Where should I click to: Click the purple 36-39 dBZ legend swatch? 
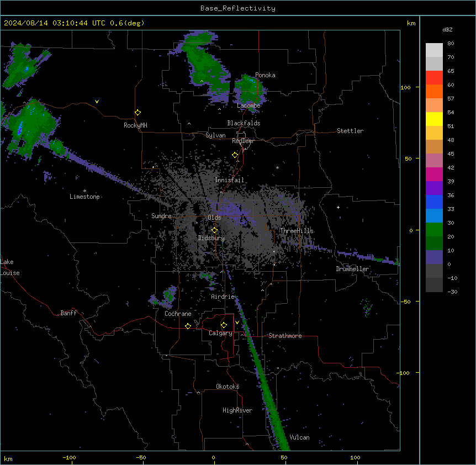click(x=434, y=188)
